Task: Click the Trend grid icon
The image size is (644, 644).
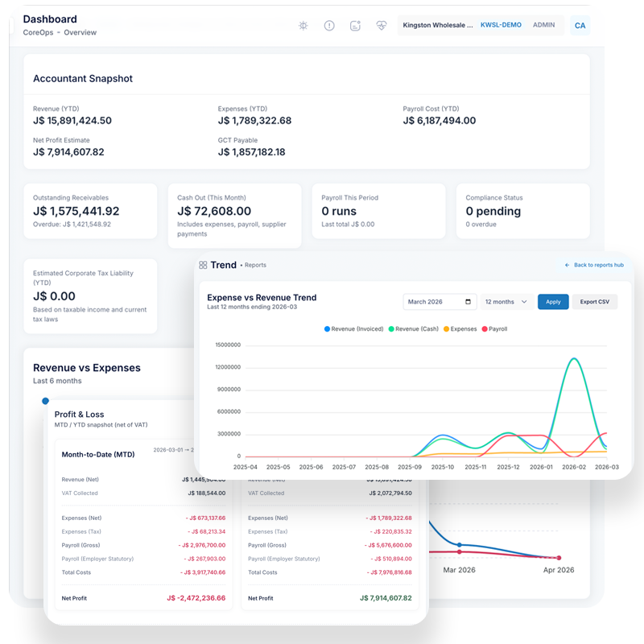Action: coord(203,265)
